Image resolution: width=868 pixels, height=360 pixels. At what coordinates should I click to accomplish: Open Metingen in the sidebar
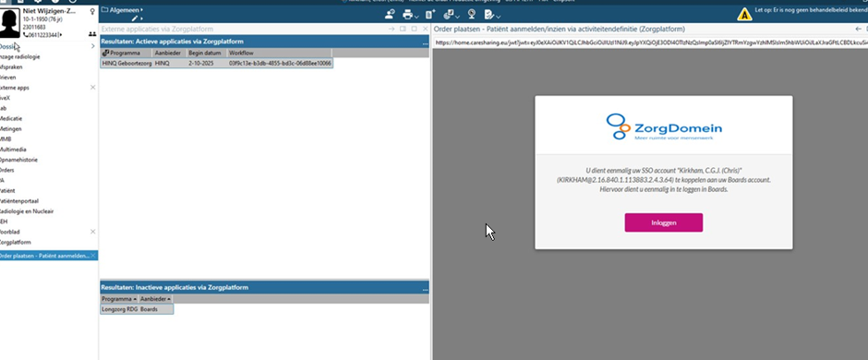coord(10,129)
